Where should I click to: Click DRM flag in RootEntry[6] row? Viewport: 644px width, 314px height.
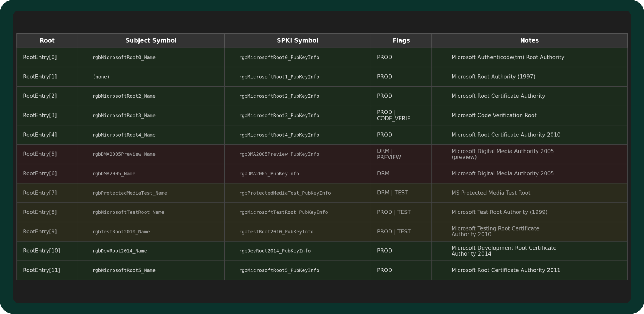[x=383, y=173]
